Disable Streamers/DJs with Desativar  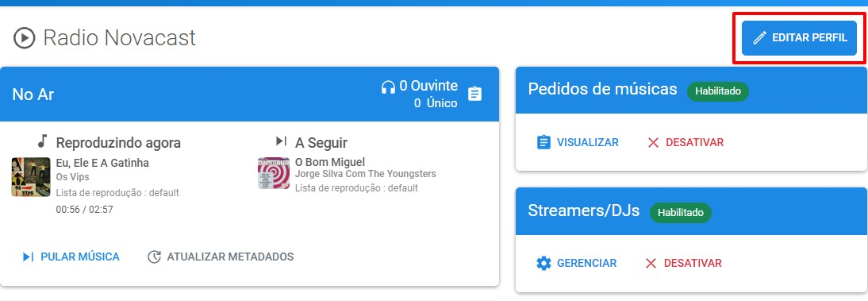coord(683,263)
